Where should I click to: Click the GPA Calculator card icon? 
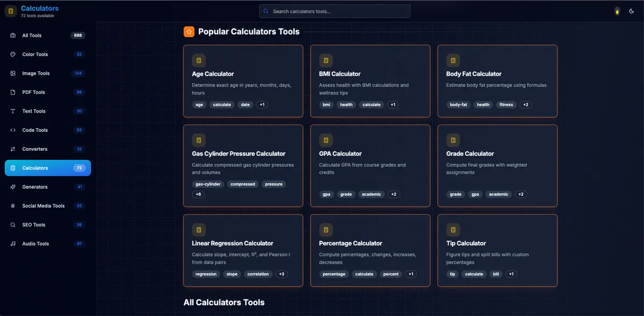[x=326, y=141]
